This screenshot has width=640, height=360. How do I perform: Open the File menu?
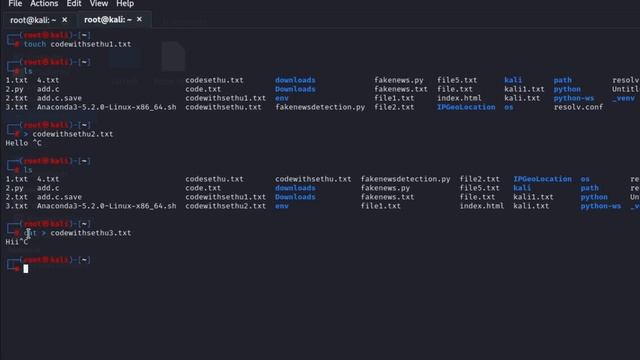pyautogui.click(x=15, y=4)
